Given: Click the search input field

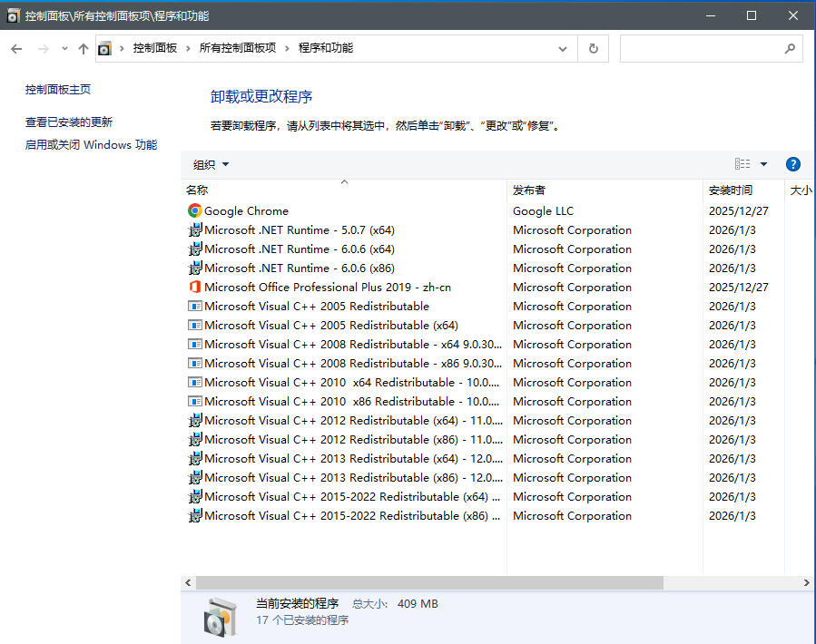Looking at the screenshot, I should click(x=699, y=49).
